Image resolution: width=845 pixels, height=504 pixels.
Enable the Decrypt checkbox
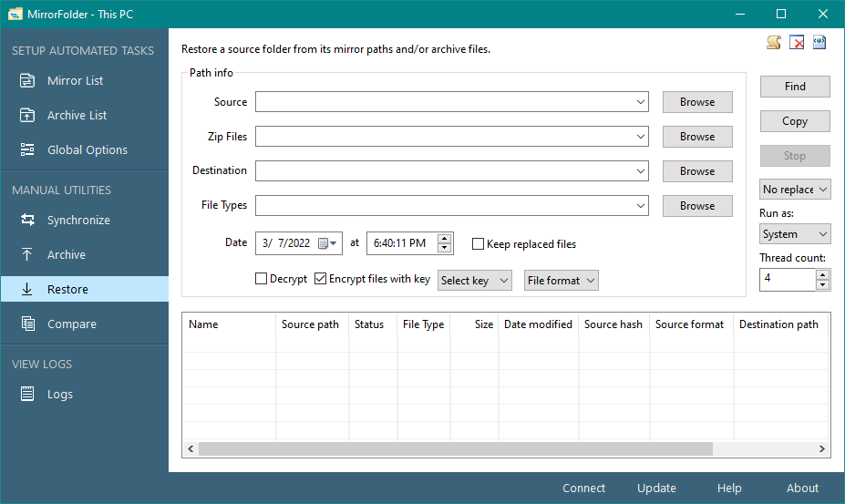pyautogui.click(x=261, y=279)
